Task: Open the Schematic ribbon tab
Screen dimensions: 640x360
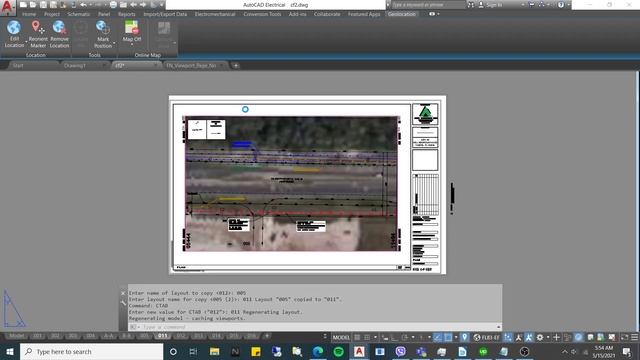Action: tap(78, 14)
